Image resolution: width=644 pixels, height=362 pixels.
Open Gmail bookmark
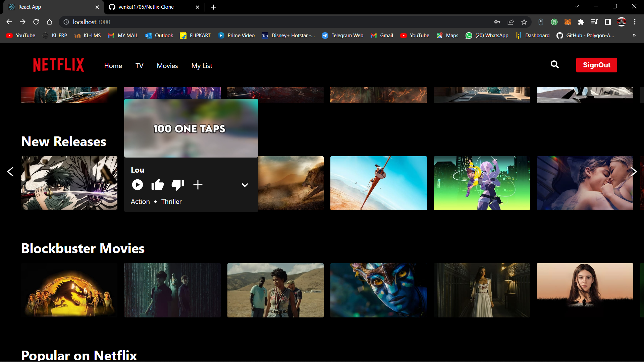tap(382, 36)
